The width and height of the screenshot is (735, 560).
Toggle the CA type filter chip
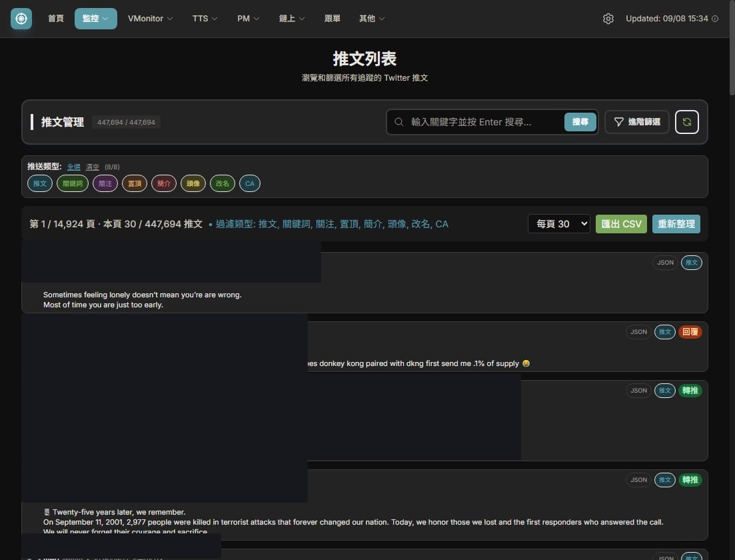click(250, 183)
